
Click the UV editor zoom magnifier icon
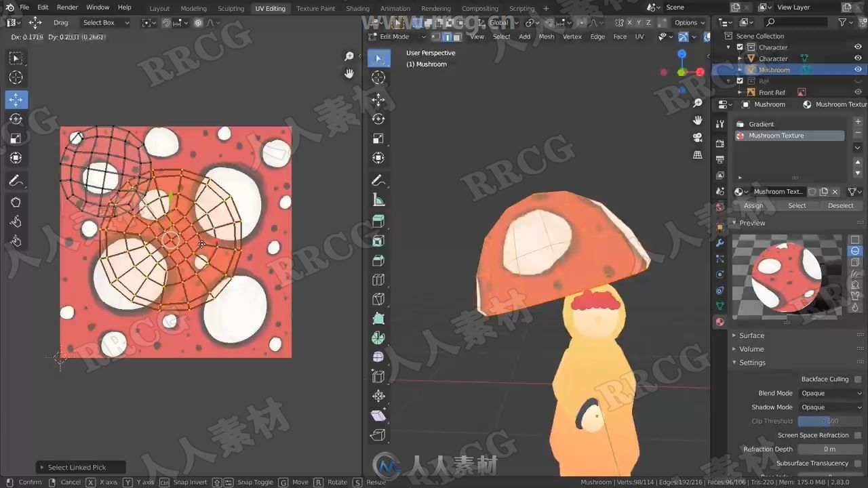(349, 56)
